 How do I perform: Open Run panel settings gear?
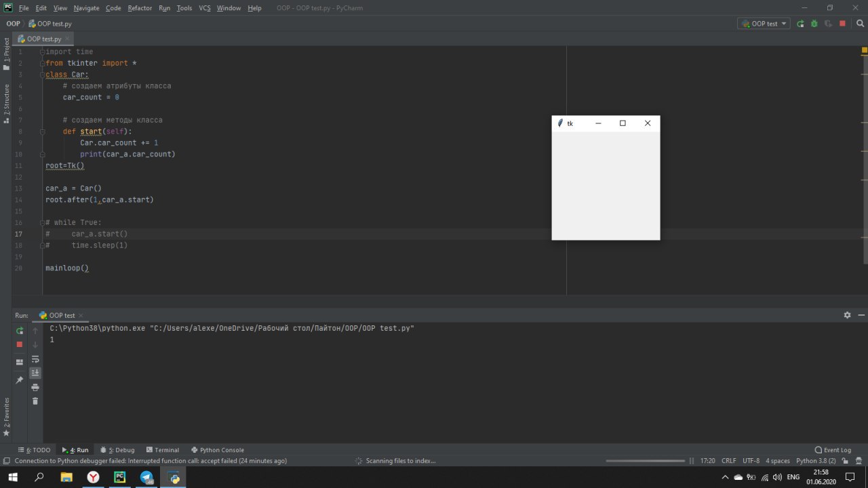pyautogui.click(x=847, y=315)
